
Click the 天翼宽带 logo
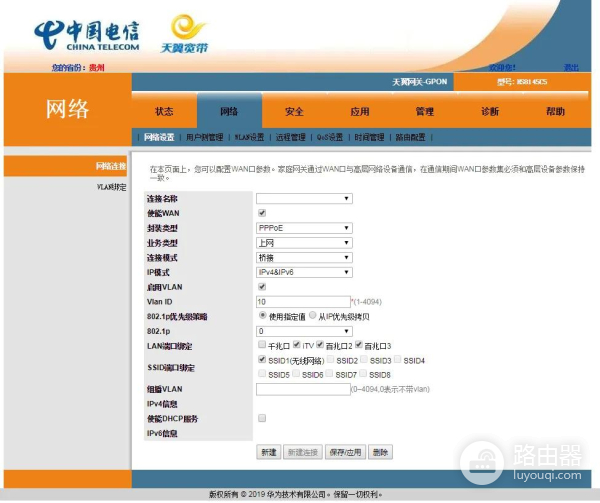185,34
